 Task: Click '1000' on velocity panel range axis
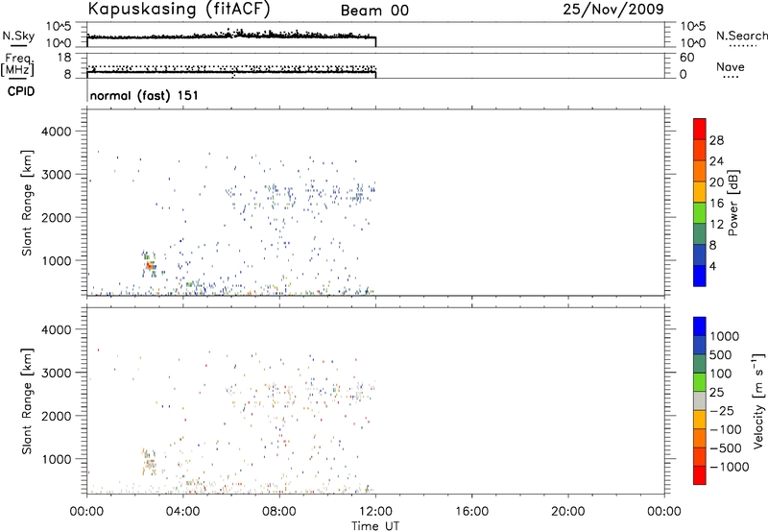(57, 459)
